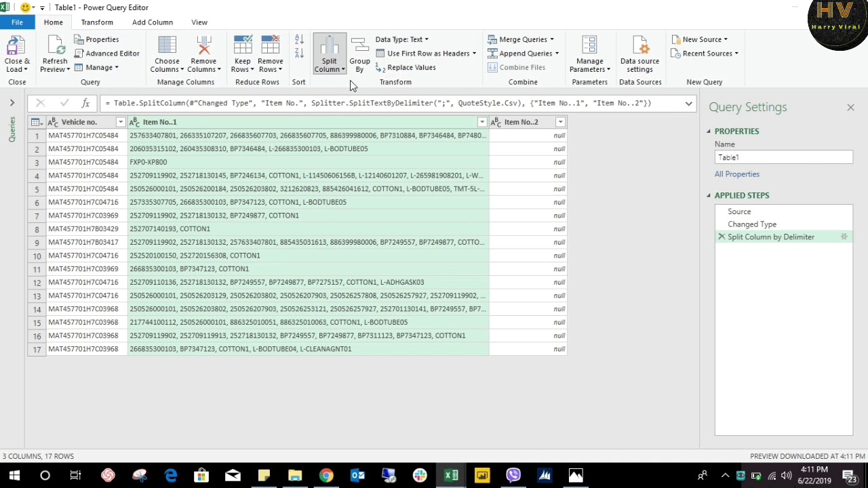
Task: Click the Group By button
Action: click(x=359, y=54)
